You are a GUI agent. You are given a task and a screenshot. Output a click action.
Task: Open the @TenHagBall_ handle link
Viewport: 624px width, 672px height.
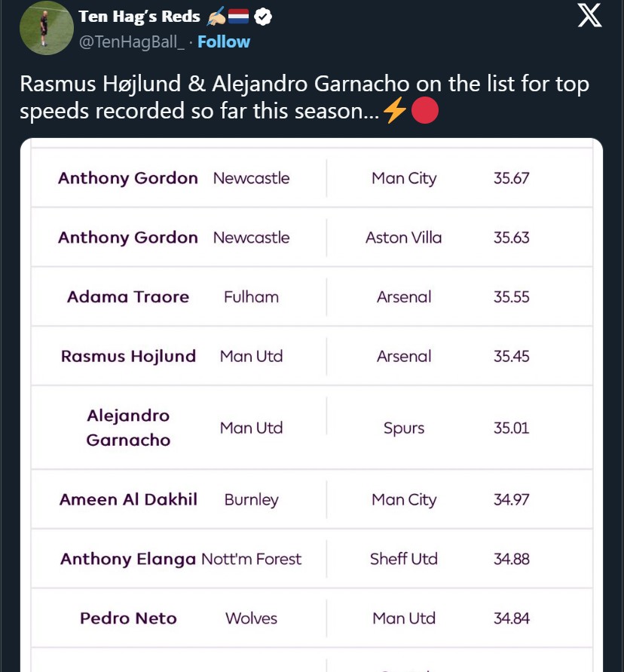(131, 42)
